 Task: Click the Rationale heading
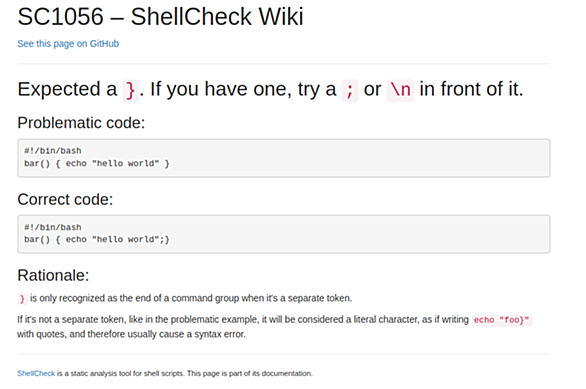(x=53, y=275)
